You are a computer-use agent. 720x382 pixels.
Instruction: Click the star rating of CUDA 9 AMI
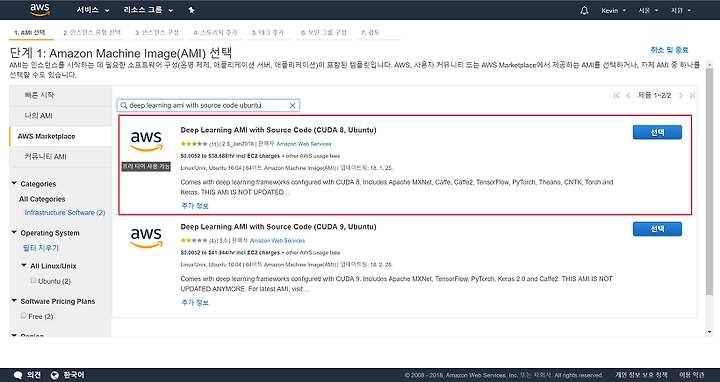(x=194, y=241)
